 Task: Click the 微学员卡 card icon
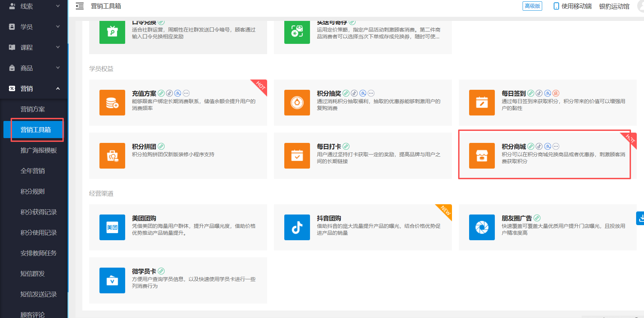click(112, 280)
